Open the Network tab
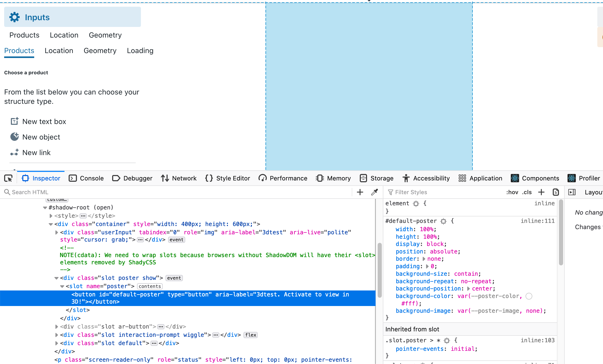 (x=179, y=178)
